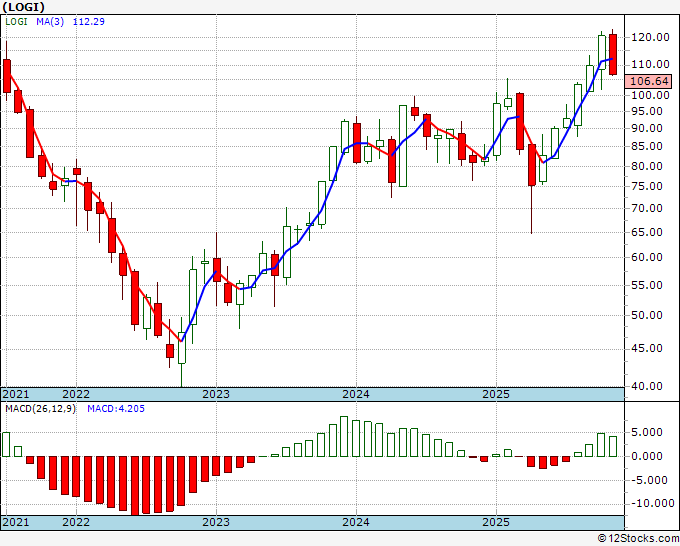Select 2022 on the MACD panel time axis
Screen dimensions: 680x546
(76, 522)
